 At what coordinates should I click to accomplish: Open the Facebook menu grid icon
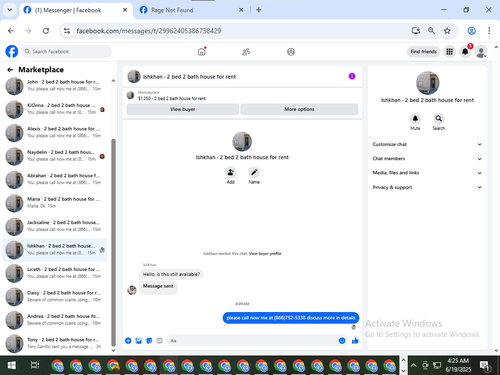pyautogui.click(x=449, y=52)
